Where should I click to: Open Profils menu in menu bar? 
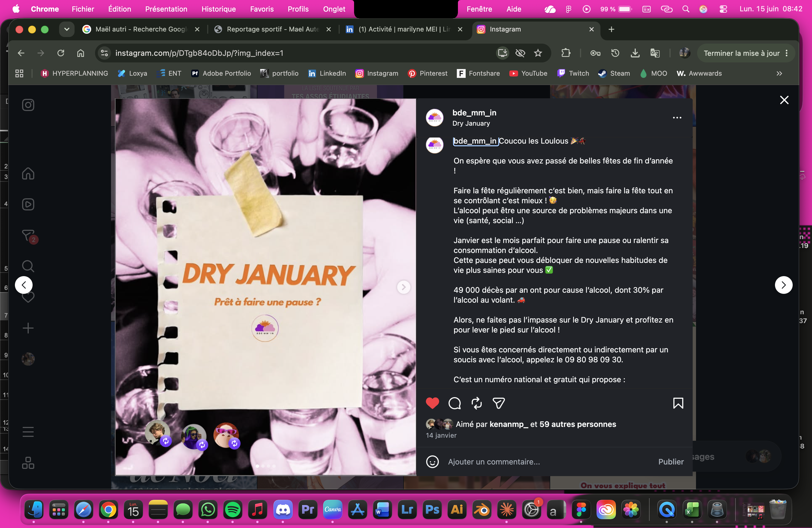tap(298, 9)
